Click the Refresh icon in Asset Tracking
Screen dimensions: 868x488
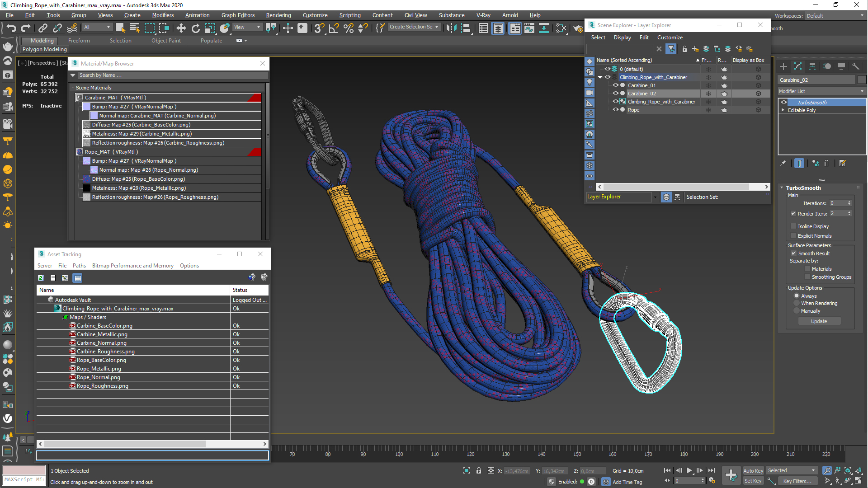tap(41, 278)
